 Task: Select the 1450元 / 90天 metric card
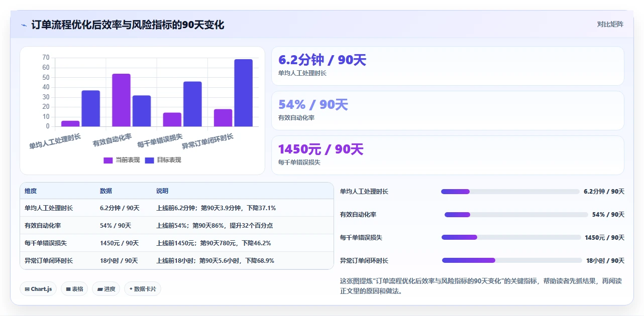coord(448,155)
